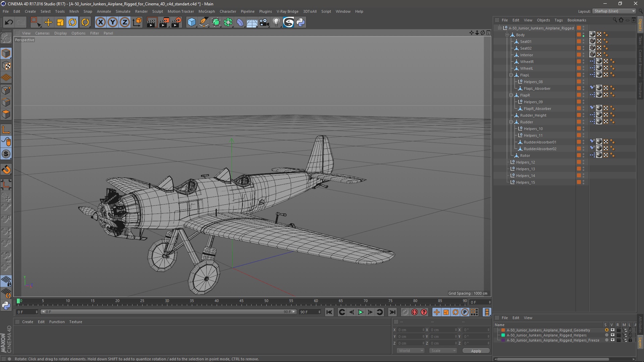Click the Python icon in left toolbar

[6, 306]
